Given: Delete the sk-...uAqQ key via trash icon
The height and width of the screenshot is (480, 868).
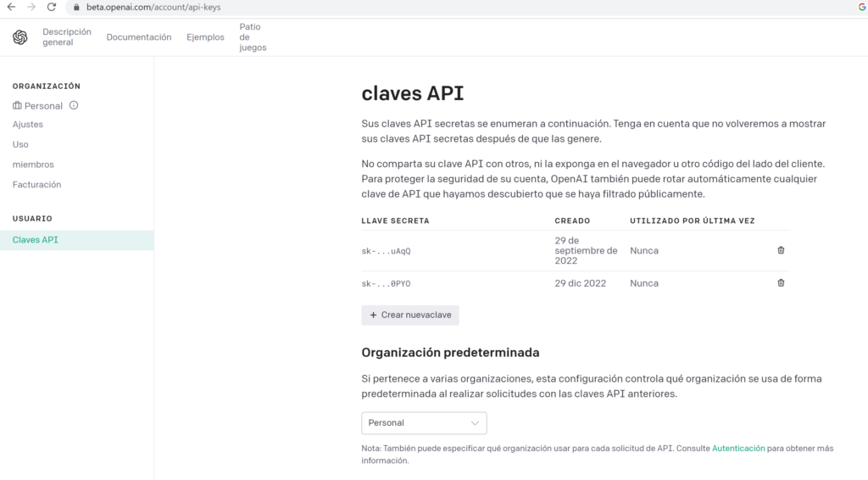Looking at the screenshot, I should tap(781, 250).
